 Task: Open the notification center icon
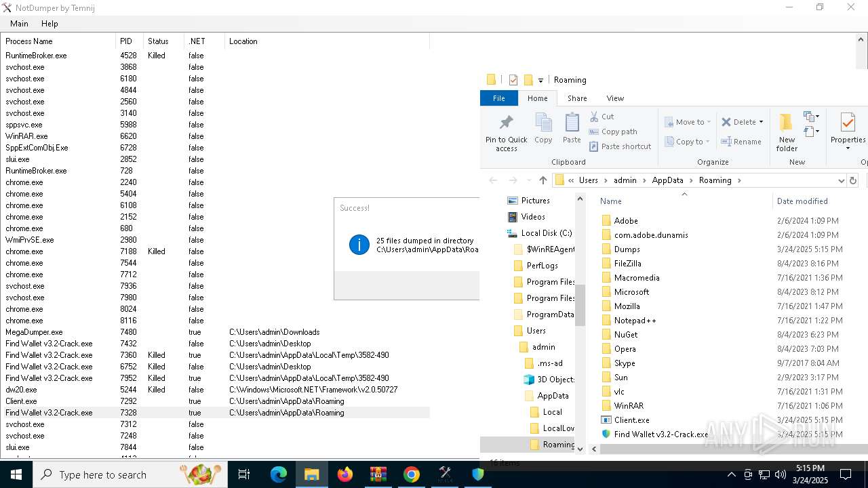pos(846,474)
